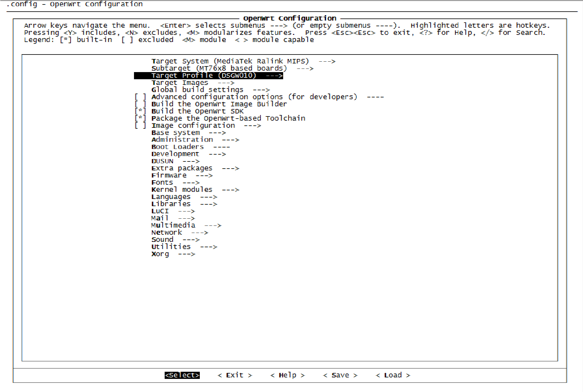Open the Libraries submenu

(184, 204)
